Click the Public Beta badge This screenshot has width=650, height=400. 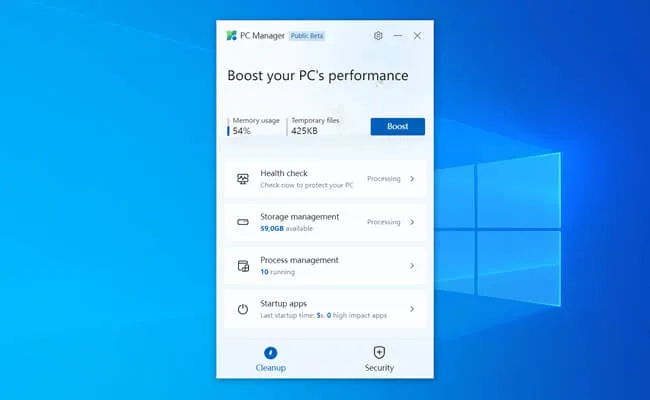(x=307, y=36)
